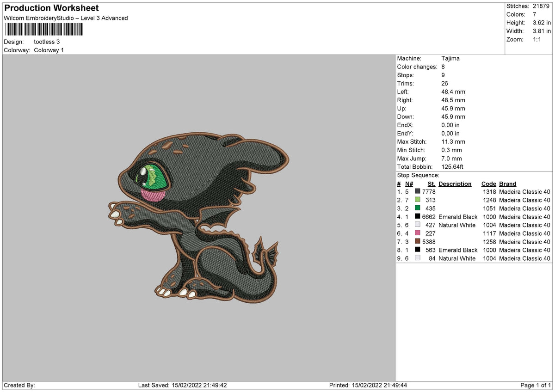This screenshot has height=392, width=555.
Task: Select the Left value 48.4 mm
Action: click(453, 92)
